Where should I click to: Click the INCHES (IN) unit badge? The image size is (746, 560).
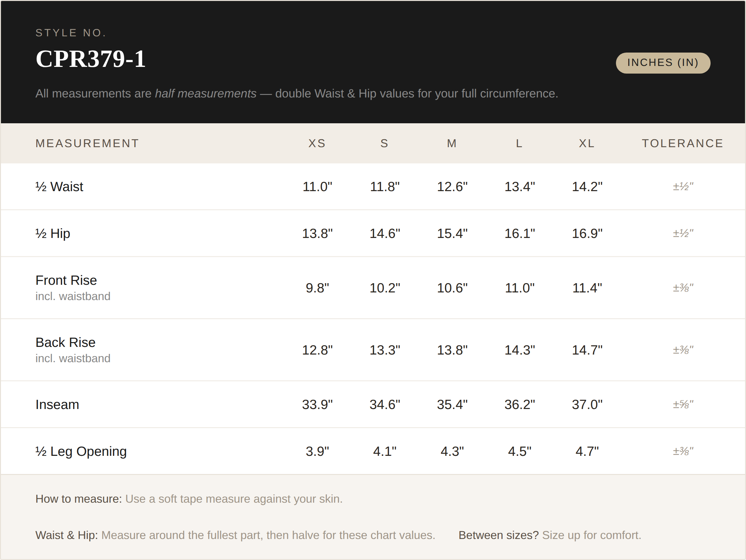click(x=663, y=63)
